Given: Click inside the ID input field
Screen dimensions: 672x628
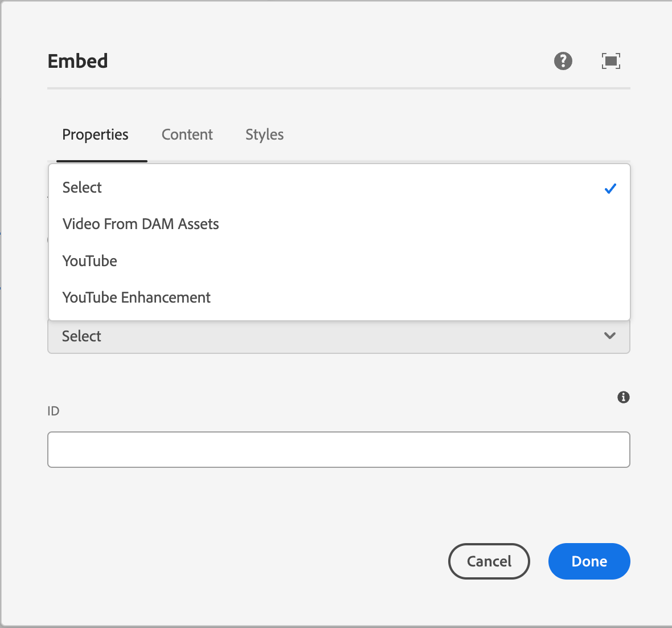Looking at the screenshot, I should (338, 450).
